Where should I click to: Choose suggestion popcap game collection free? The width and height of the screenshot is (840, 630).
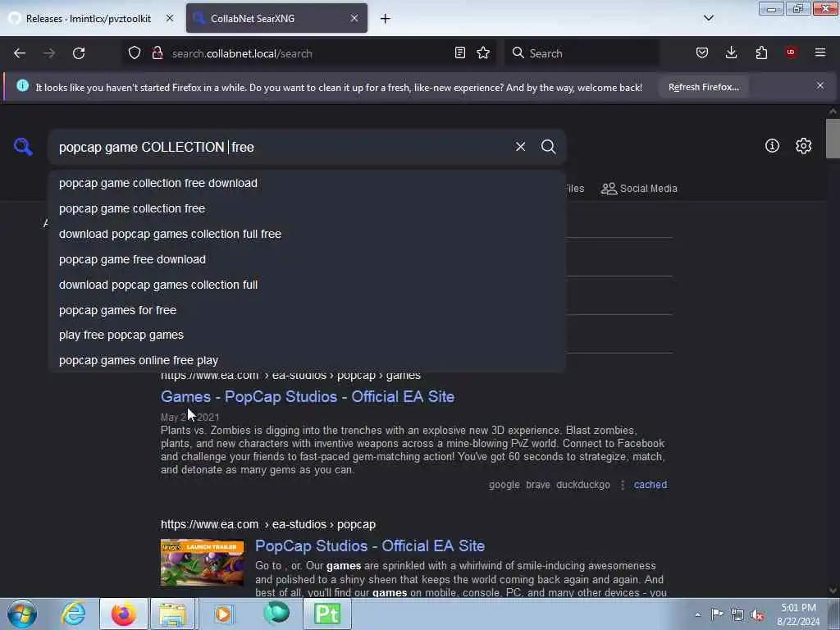point(307,208)
